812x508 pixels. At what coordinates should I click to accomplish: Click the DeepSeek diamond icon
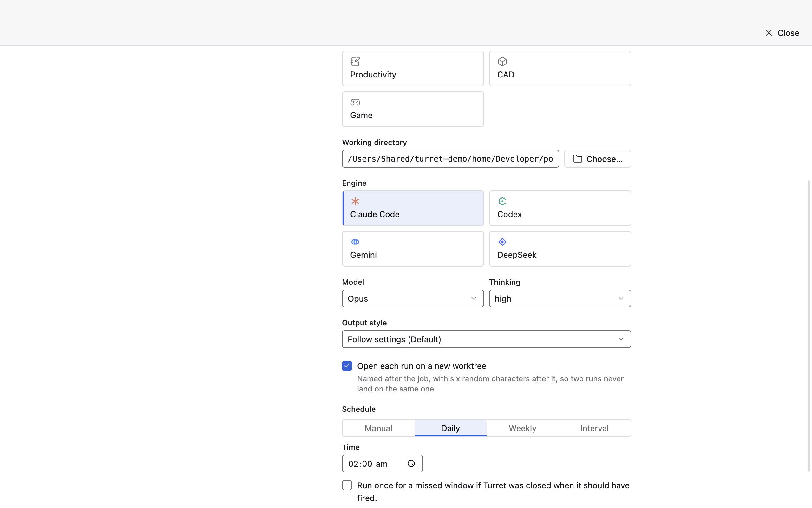pos(502,242)
